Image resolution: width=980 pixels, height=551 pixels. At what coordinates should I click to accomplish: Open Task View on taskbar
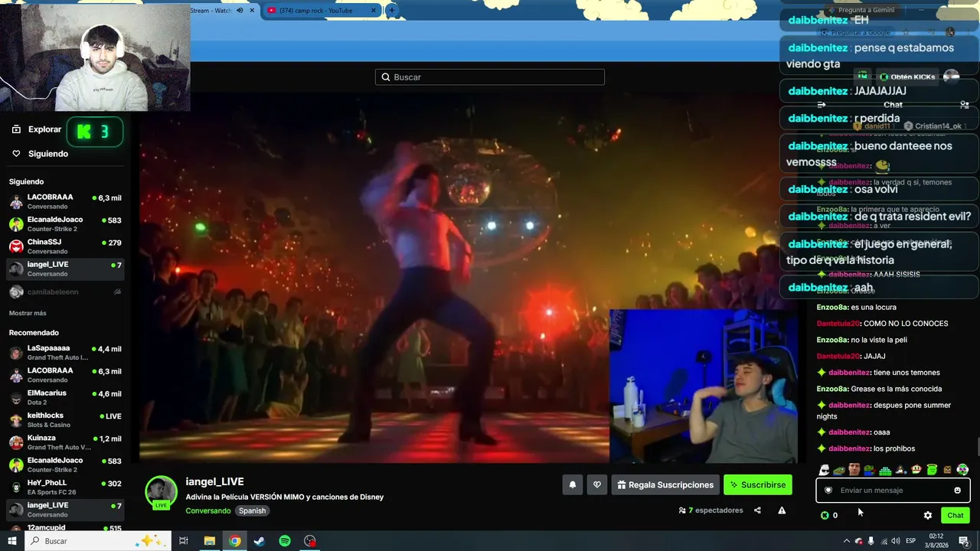[x=184, y=541]
